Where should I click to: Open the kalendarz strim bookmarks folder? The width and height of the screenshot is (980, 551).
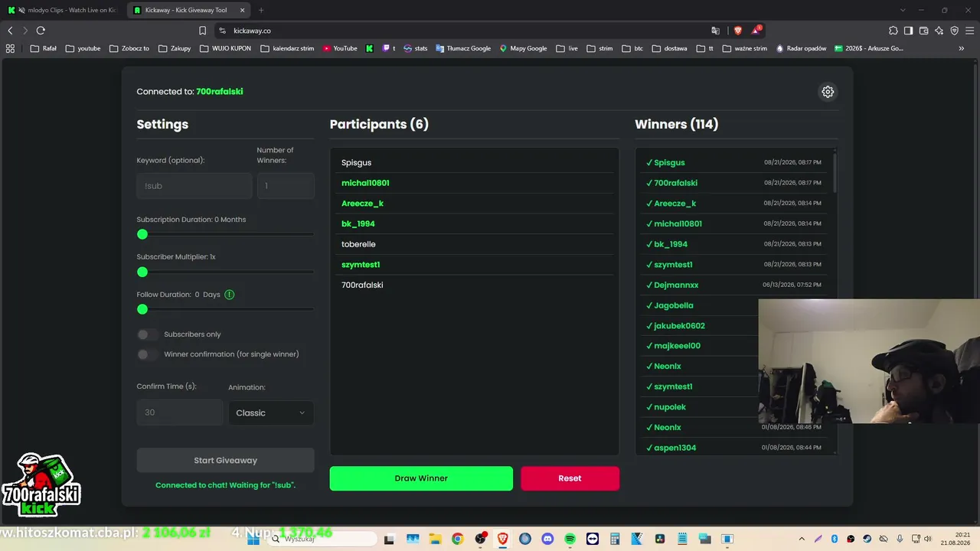[x=287, y=48]
